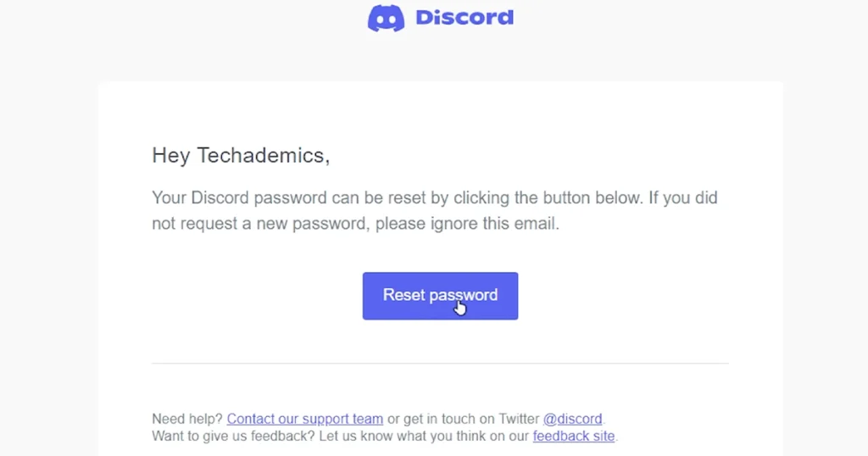868x456 pixels.
Task: Click the Hey Techademics greeting
Action: (x=241, y=155)
